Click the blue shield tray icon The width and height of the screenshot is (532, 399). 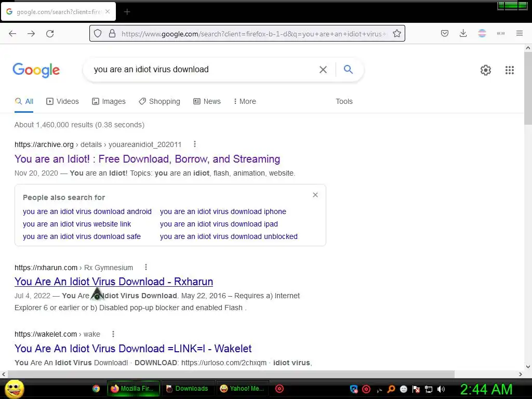(354, 389)
